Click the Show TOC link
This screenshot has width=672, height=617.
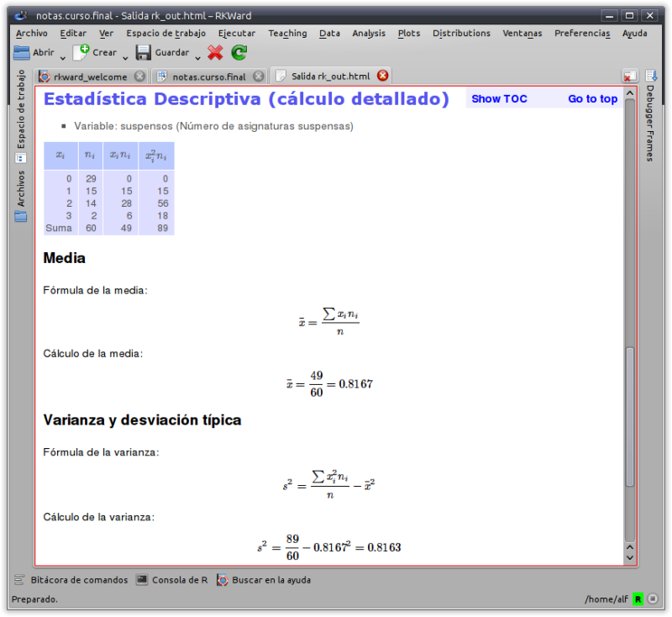499,99
